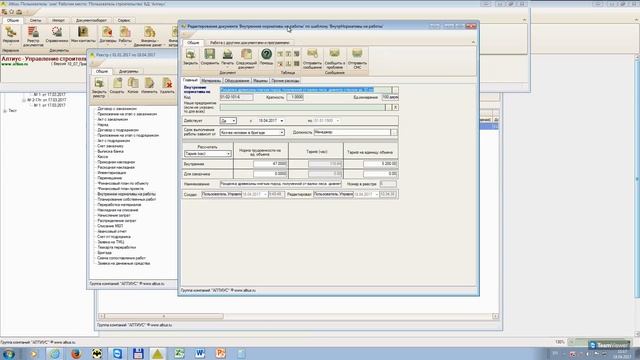
Task: Collapse the № 2-Эл от 17.03.2017 tree node
Action: [23, 100]
